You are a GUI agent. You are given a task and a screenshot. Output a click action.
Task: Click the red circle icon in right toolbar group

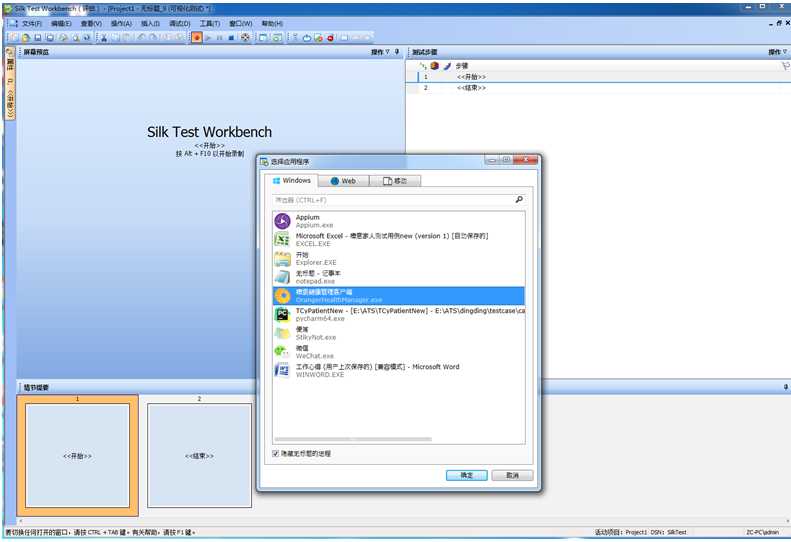(x=330, y=38)
